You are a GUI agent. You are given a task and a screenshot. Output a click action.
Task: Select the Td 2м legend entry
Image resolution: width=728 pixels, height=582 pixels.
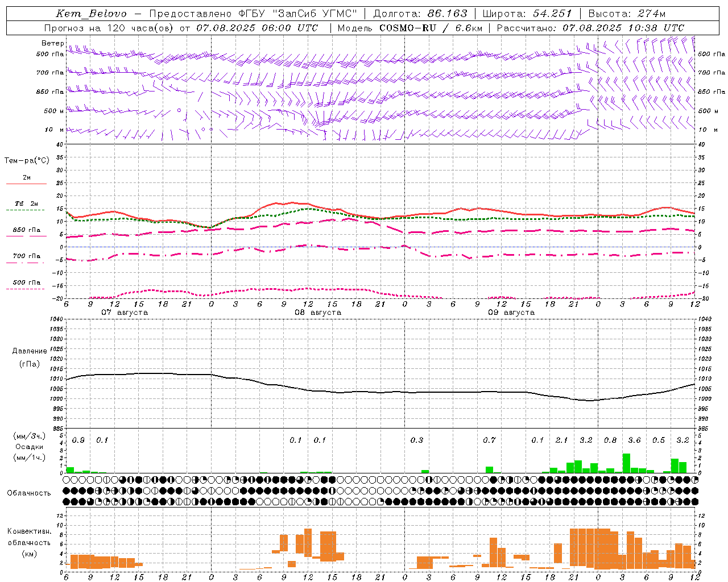tap(26, 203)
